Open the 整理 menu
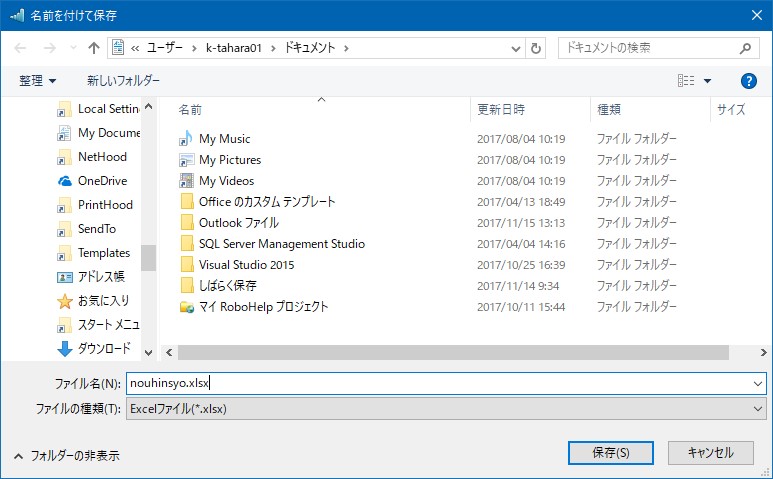This screenshot has width=773, height=479. click(38, 81)
